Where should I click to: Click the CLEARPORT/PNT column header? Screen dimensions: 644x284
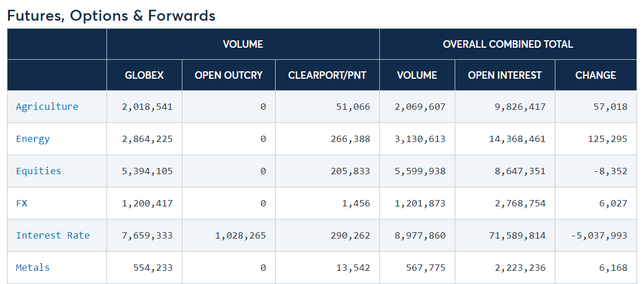pos(327,75)
